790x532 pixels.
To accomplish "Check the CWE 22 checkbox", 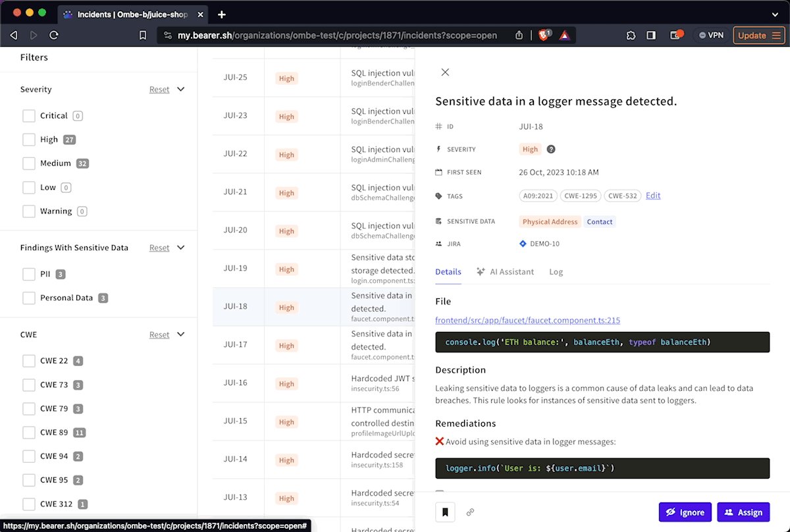I will 29,361.
